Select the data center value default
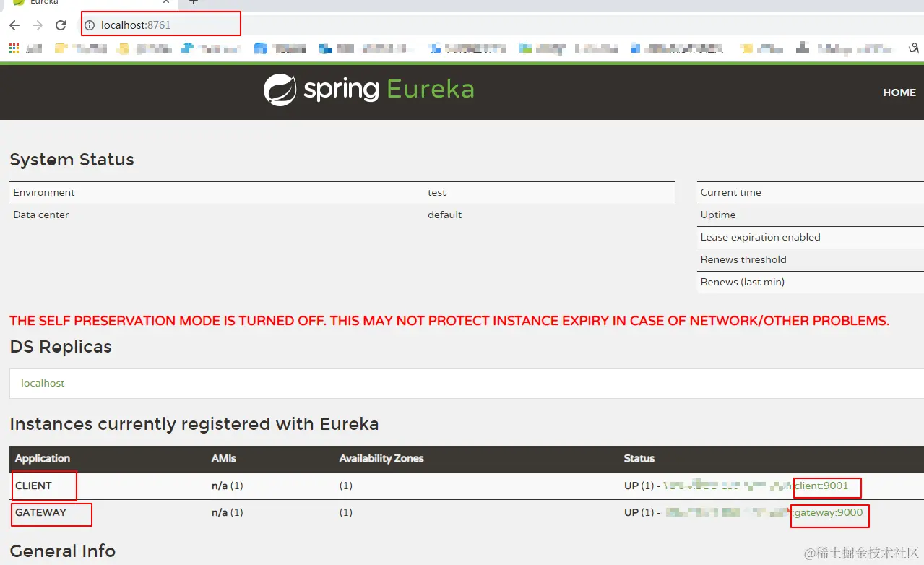Image resolution: width=924 pixels, height=565 pixels. (444, 215)
